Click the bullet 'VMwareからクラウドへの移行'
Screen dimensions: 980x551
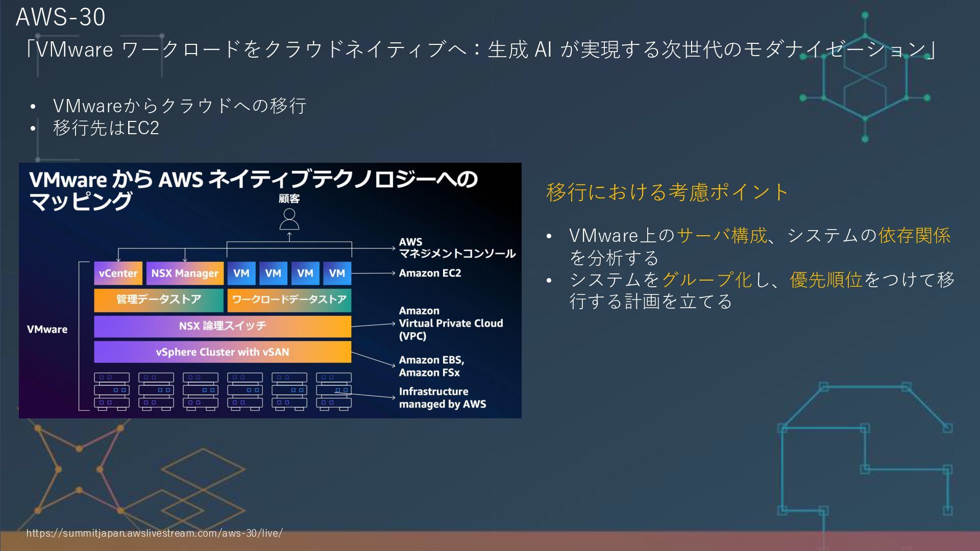click(180, 106)
